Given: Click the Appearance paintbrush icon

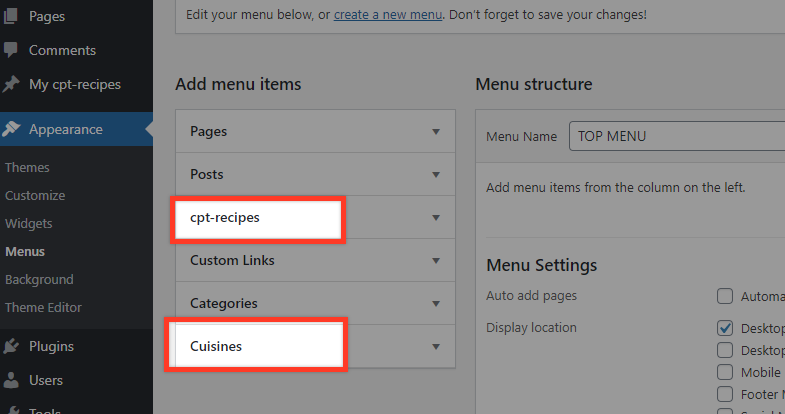Looking at the screenshot, I should tap(11, 129).
